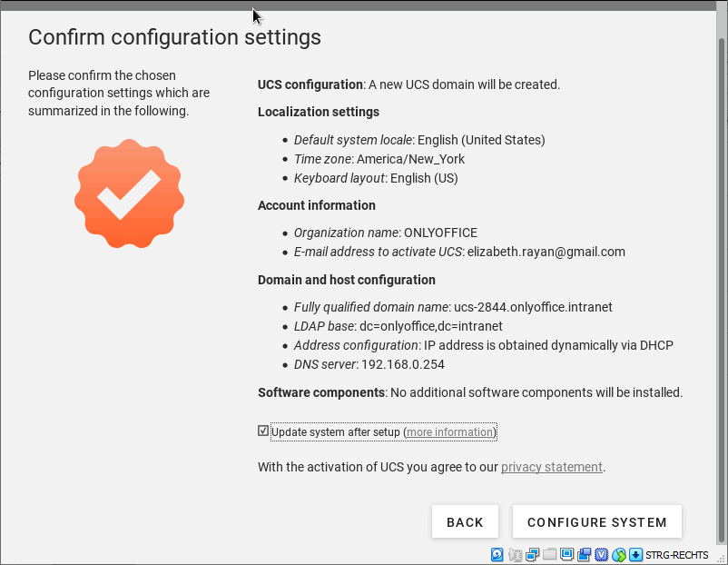Open the more information link
The height and width of the screenshot is (565, 728).
[x=449, y=432]
